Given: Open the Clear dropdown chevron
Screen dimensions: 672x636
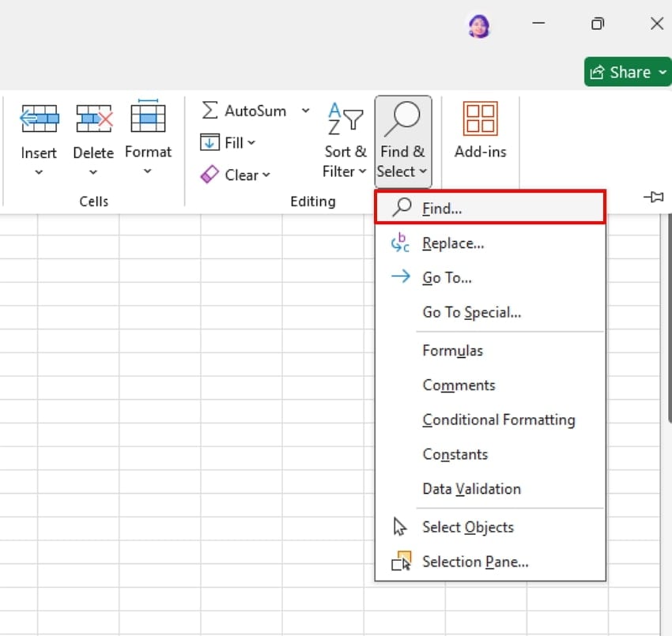Looking at the screenshot, I should click(266, 175).
